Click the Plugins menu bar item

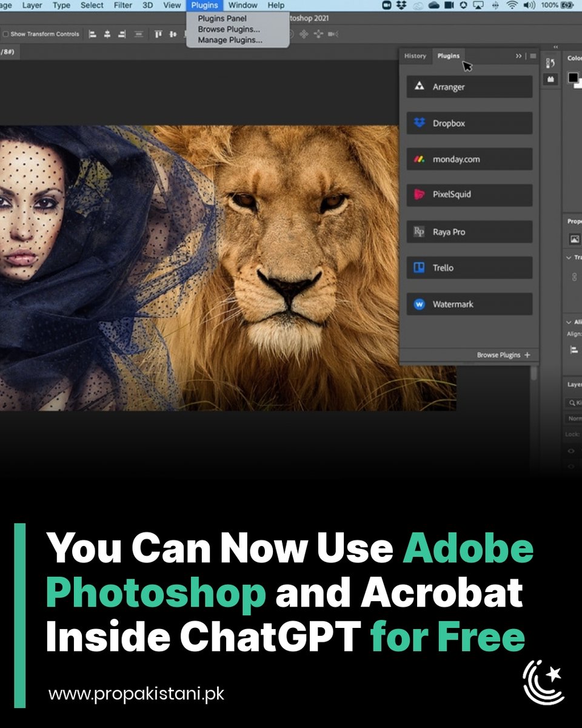coord(204,5)
